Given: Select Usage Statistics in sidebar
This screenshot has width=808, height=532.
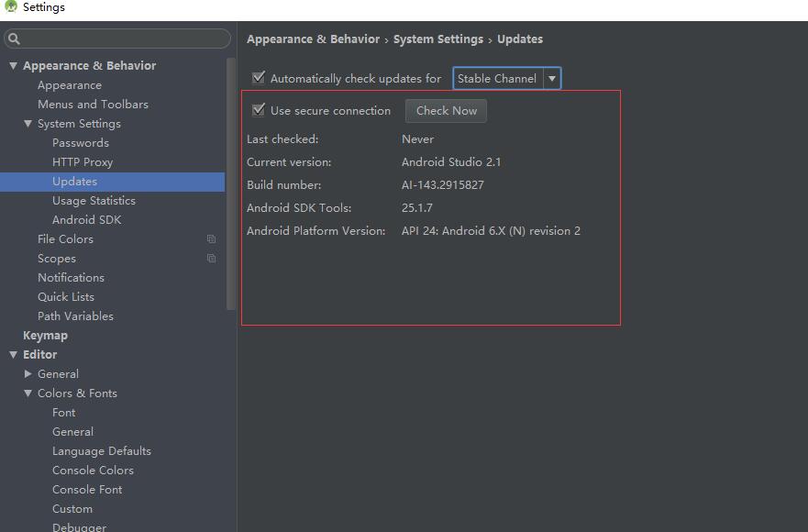Looking at the screenshot, I should (94, 201).
